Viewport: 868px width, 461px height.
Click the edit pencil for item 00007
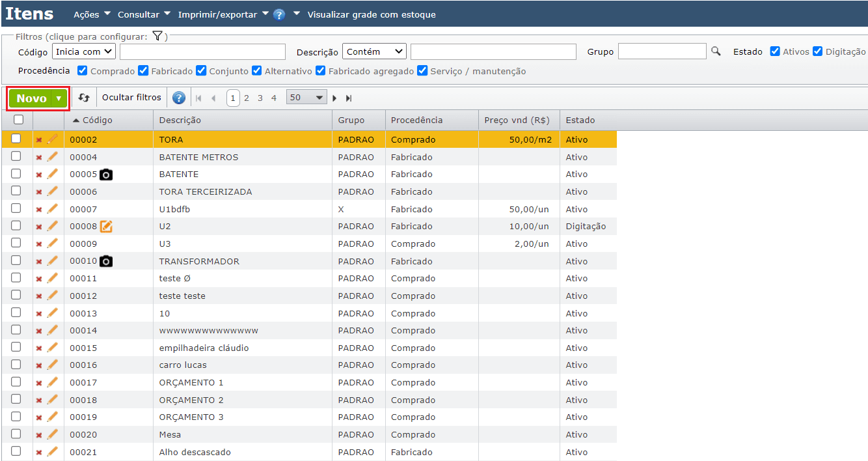click(53, 209)
